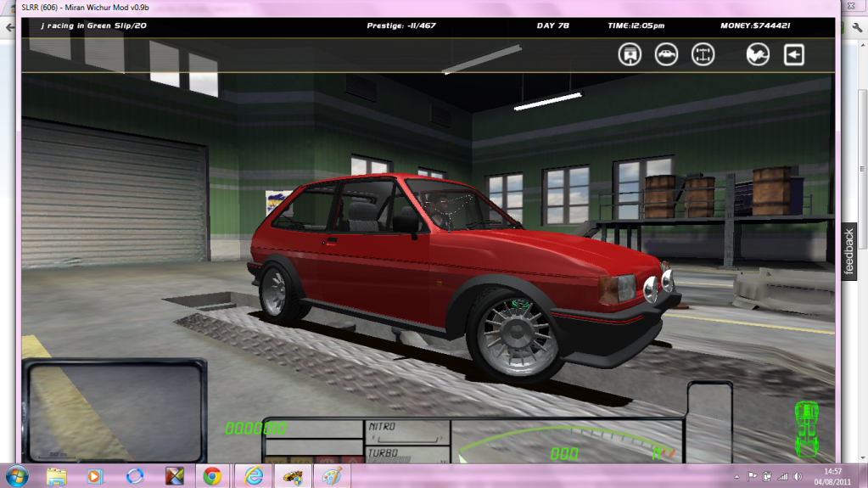The height and width of the screenshot is (488, 868).
Task: Open the feedback side tab
Action: tap(848, 251)
